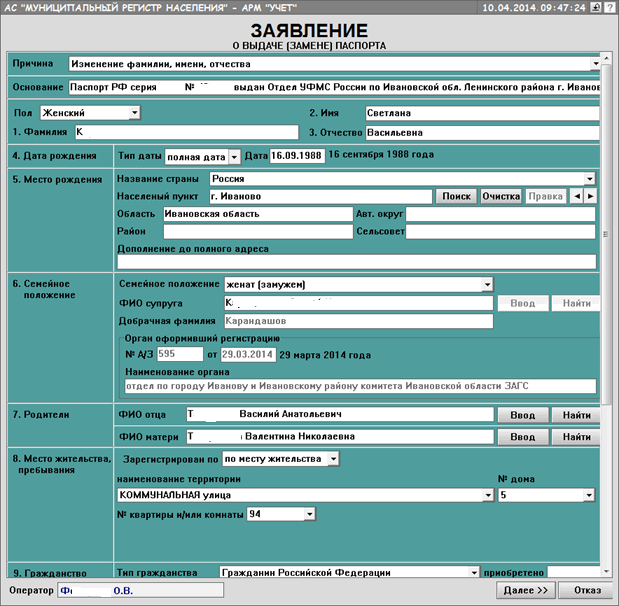Click the scrollbar down arrow

click(606, 571)
